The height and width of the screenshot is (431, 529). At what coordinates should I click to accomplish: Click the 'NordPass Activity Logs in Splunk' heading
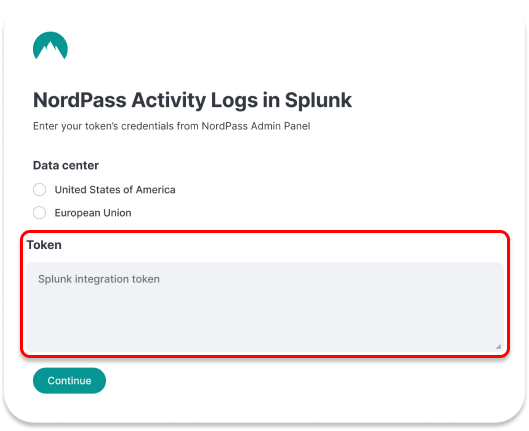[192, 100]
